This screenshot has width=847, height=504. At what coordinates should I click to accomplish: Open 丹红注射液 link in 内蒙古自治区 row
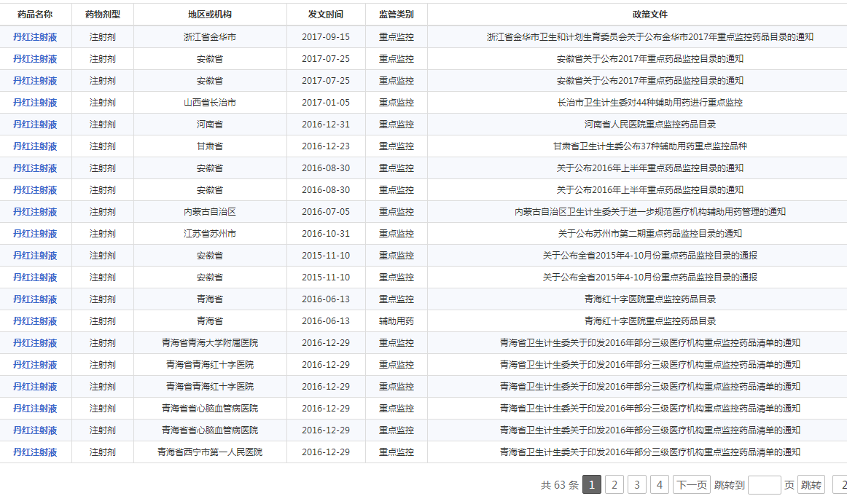tap(35, 212)
